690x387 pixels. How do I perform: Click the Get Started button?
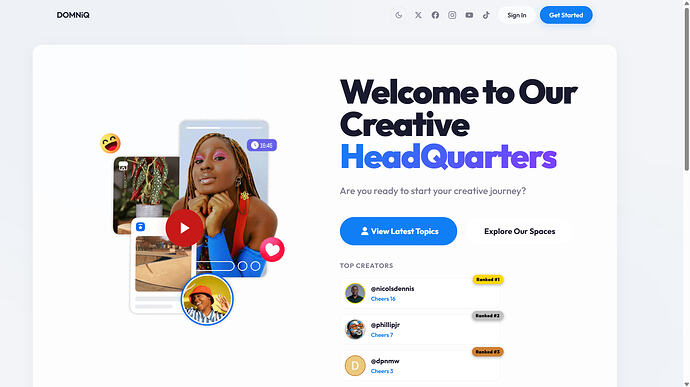[x=566, y=15]
